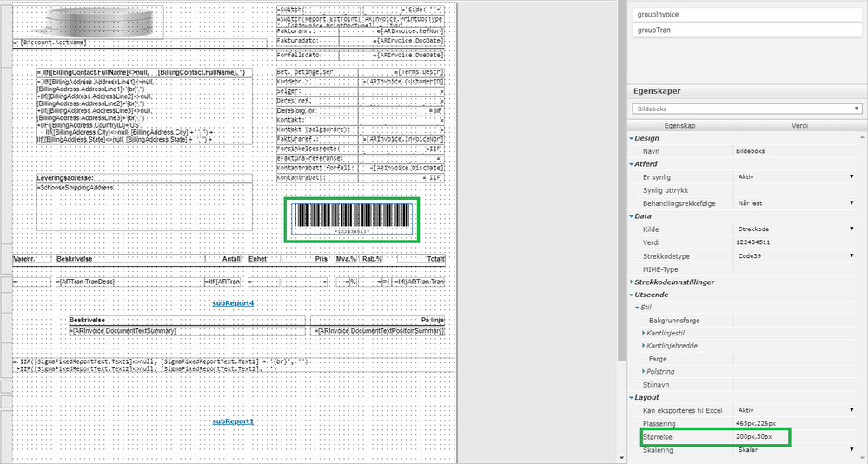Select the Totalt column header
This screenshot has width=868, height=464.
point(421,259)
